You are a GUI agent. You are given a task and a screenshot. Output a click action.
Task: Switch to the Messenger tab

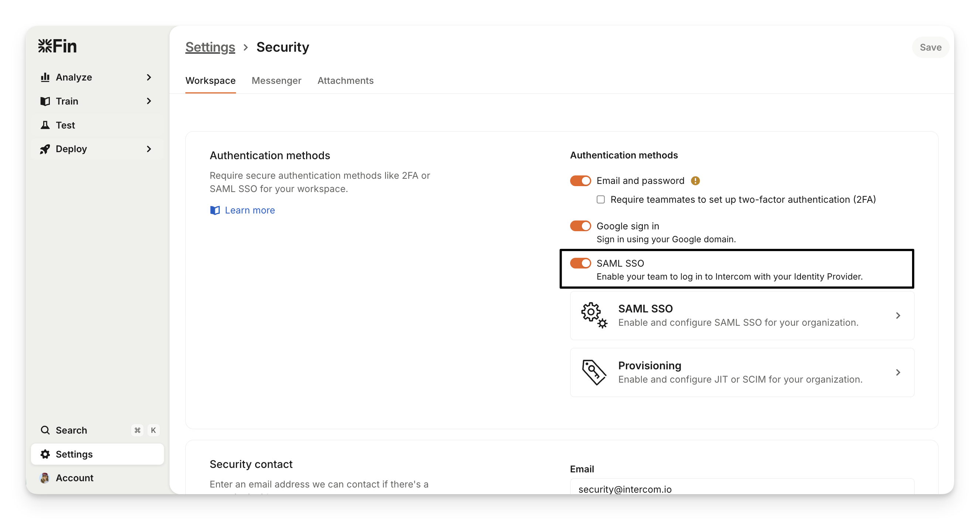(x=277, y=81)
